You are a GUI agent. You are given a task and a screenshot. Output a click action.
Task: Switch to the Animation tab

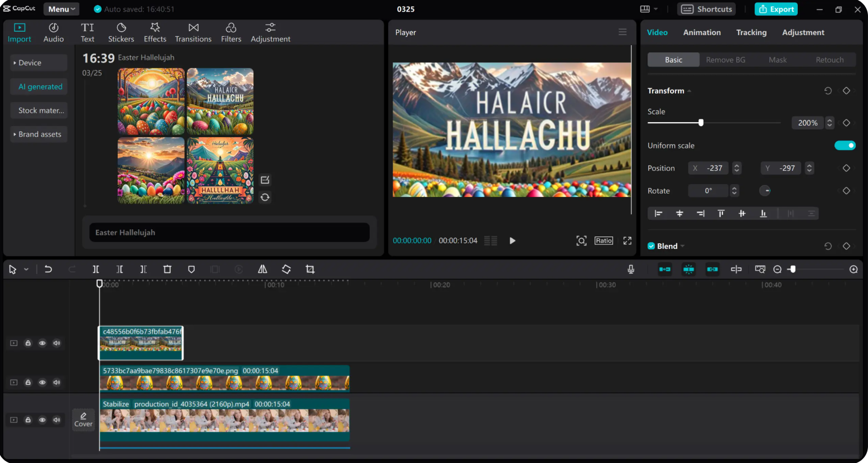click(701, 32)
